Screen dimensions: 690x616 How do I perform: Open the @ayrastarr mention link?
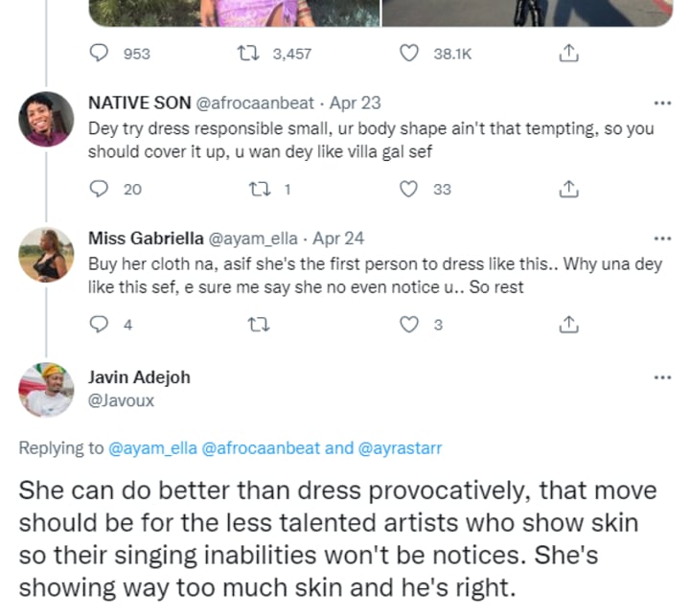(x=404, y=447)
